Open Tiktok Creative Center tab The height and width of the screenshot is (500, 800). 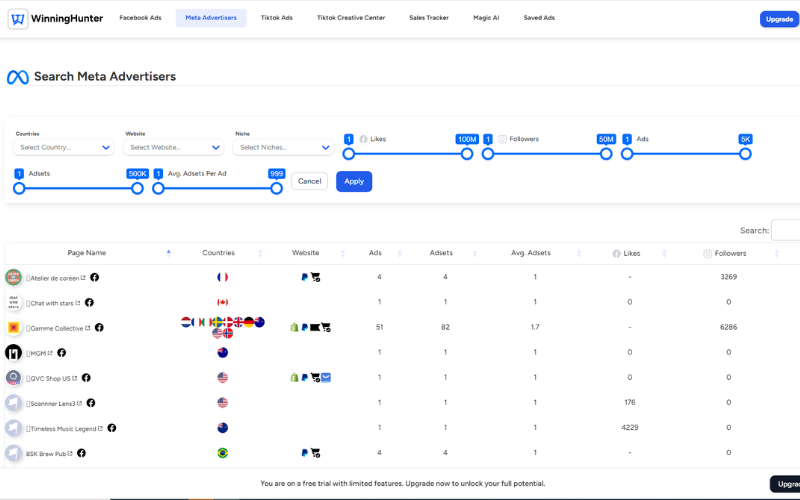[351, 18]
